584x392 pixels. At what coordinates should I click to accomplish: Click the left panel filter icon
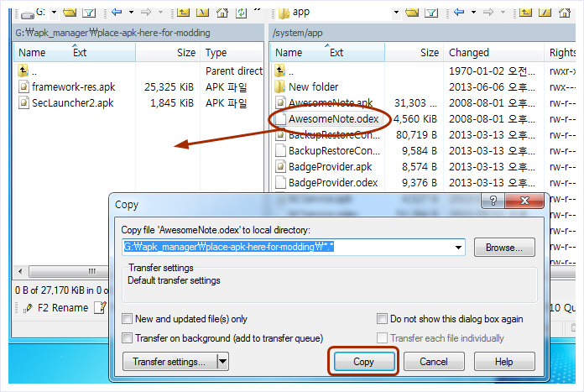click(x=89, y=13)
